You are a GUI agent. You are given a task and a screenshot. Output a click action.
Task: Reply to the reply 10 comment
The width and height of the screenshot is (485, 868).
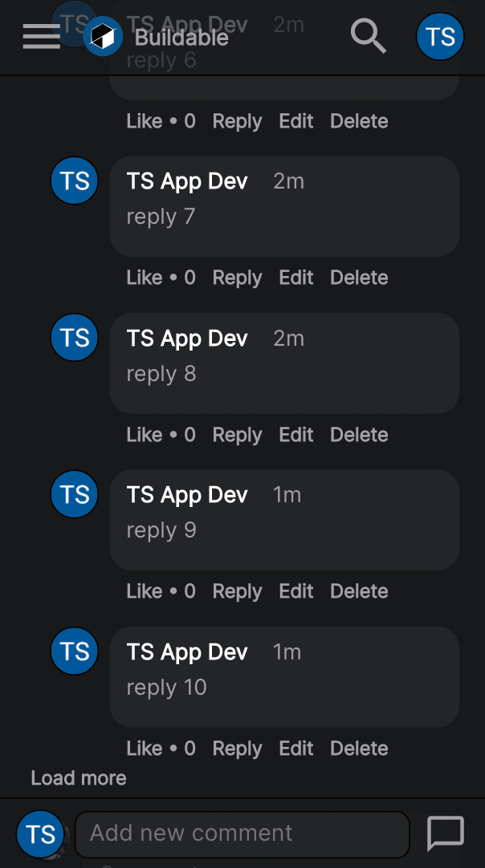pyautogui.click(x=237, y=748)
